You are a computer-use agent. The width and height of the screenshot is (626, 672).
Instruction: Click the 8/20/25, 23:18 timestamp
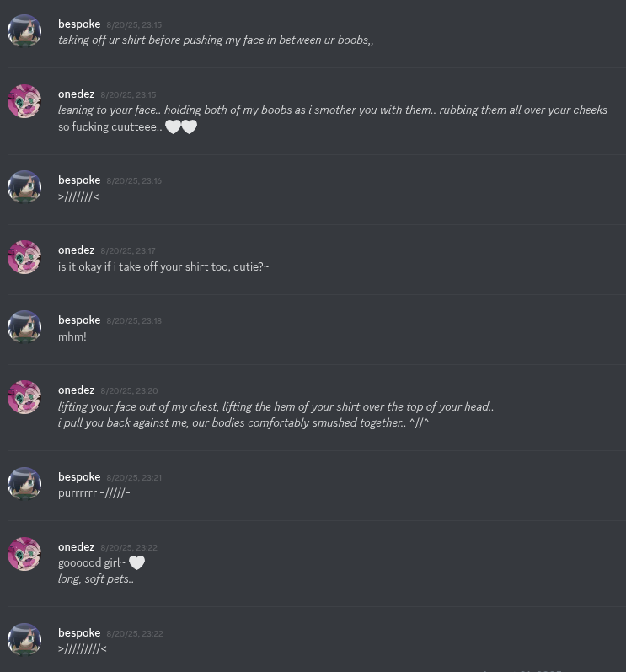[x=134, y=321]
